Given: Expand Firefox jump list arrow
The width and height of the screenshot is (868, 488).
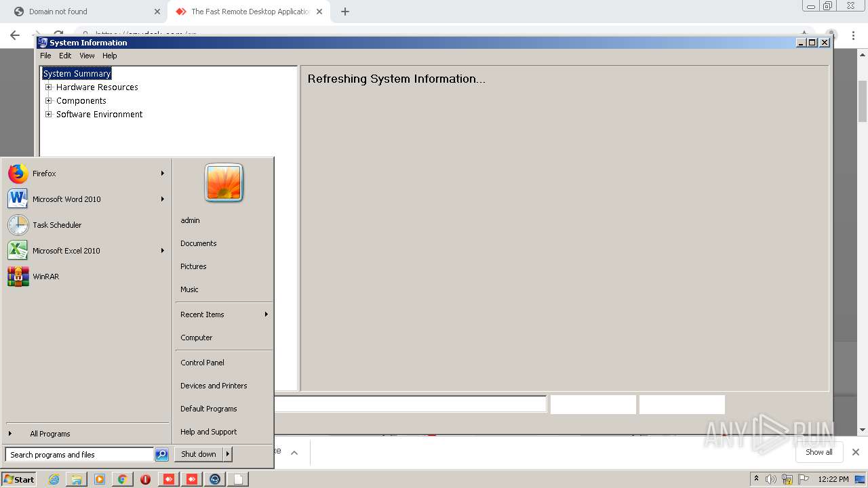Looking at the screenshot, I should pyautogui.click(x=163, y=174).
